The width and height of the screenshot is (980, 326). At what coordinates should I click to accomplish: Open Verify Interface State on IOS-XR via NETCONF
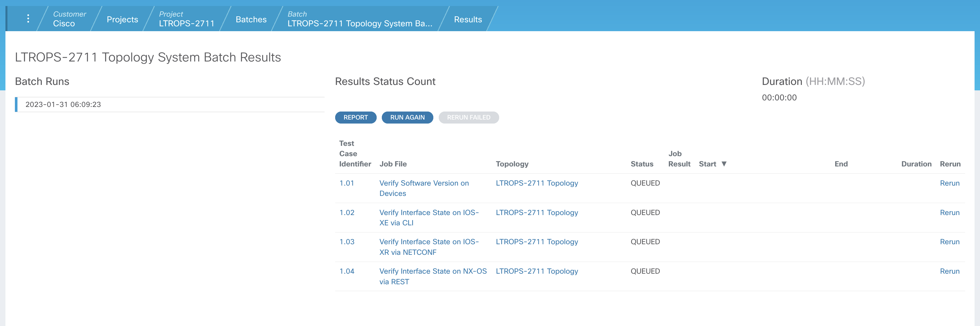pos(429,247)
